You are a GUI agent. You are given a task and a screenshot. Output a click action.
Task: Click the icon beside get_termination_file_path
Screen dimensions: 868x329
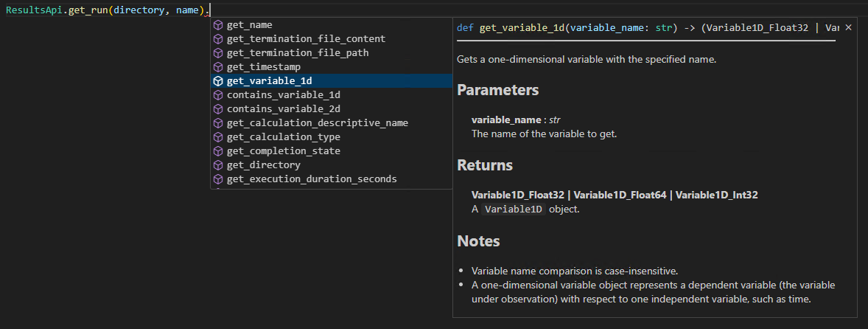[218, 53]
